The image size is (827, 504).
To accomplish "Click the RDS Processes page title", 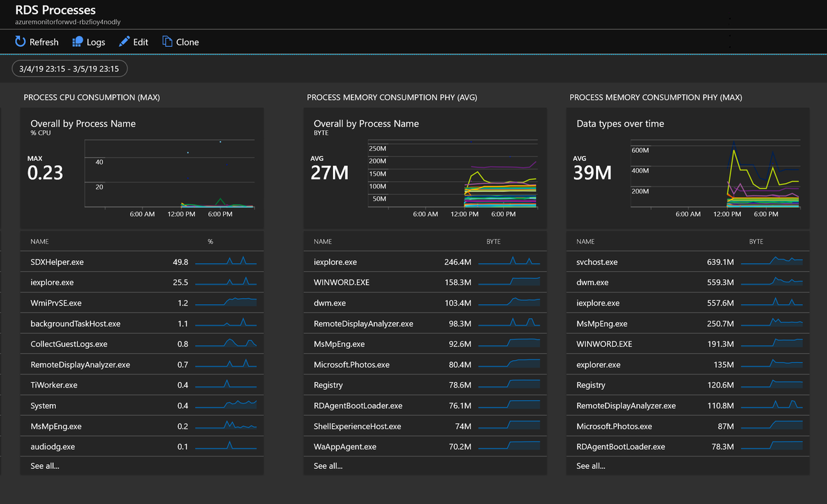I will [56, 10].
